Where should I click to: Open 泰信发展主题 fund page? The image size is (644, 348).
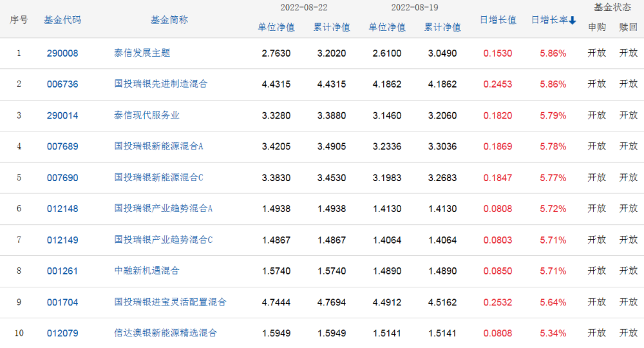142,53
